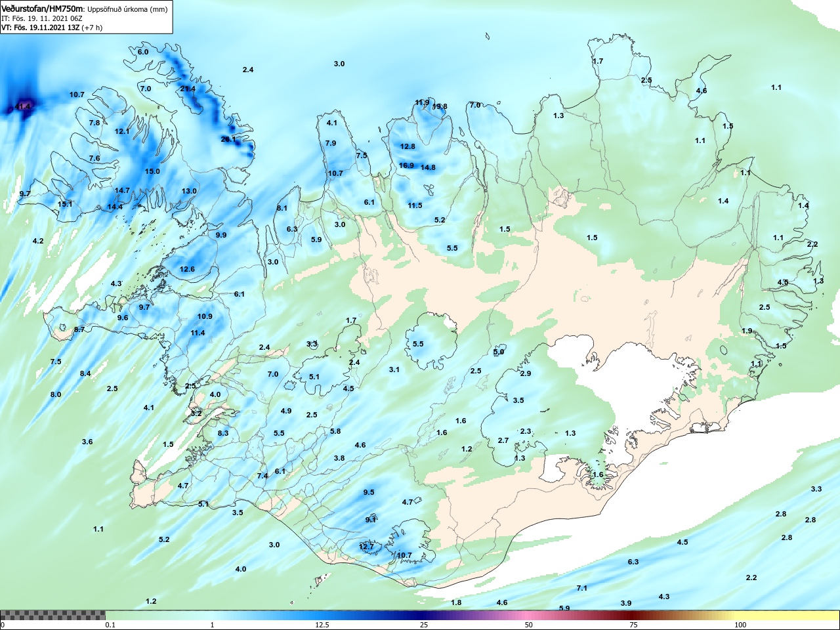Click the 15.1 precipitation value
Image resolution: width=840 pixels, height=630 pixels.
65,204
